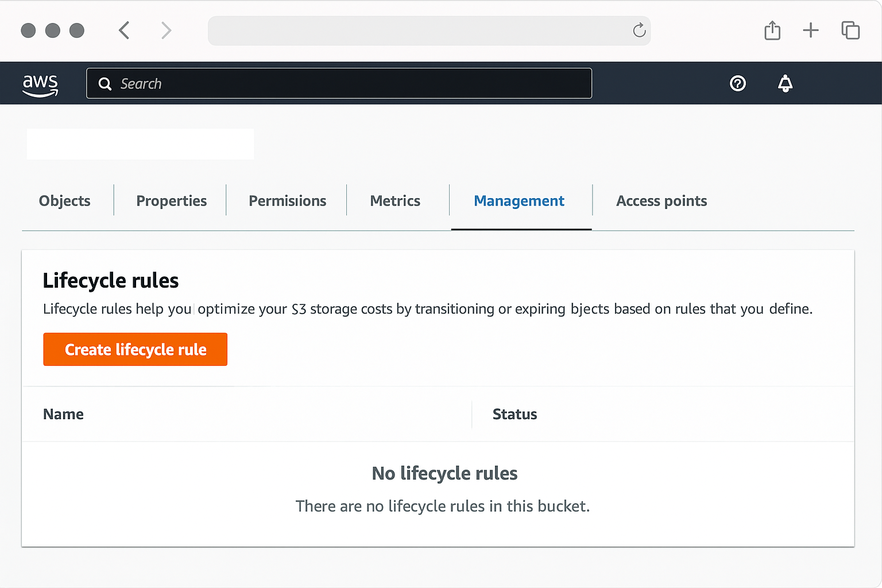Click the browser back arrow
The image size is (882, 588).
point(123,30)
